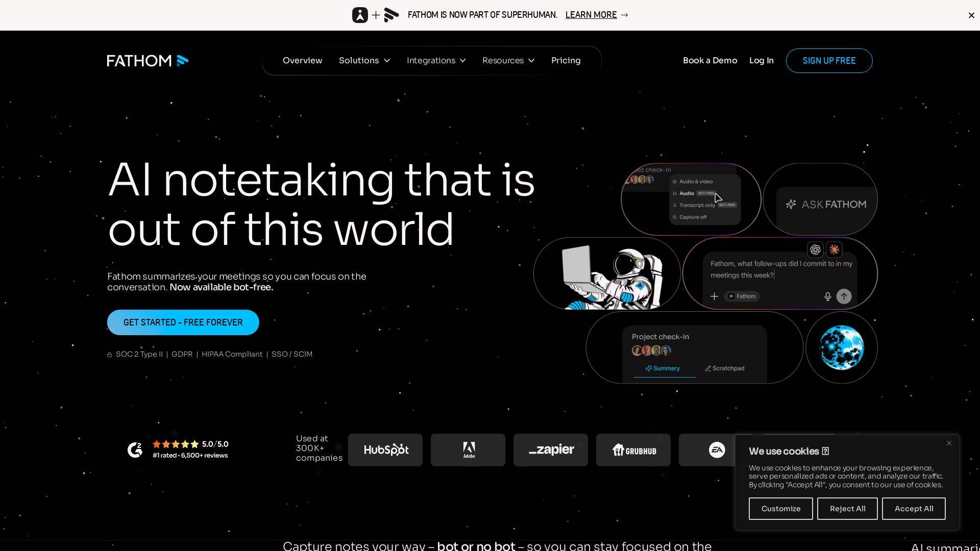Click the "Project check-in" card title
The width and height of the screenshot is (980, 551).
point(660,337)
